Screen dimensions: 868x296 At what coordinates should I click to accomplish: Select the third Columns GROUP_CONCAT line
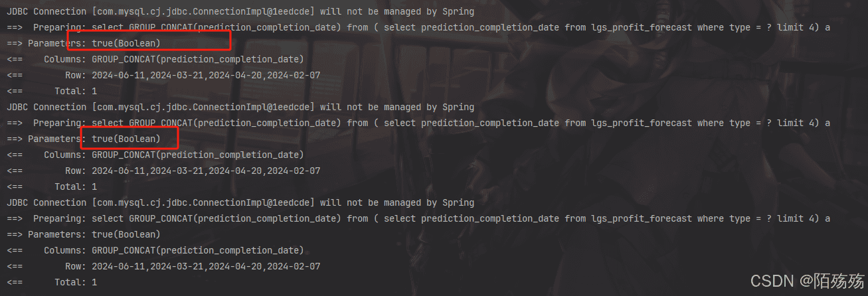pyautogui.click(x=155, y=250)
